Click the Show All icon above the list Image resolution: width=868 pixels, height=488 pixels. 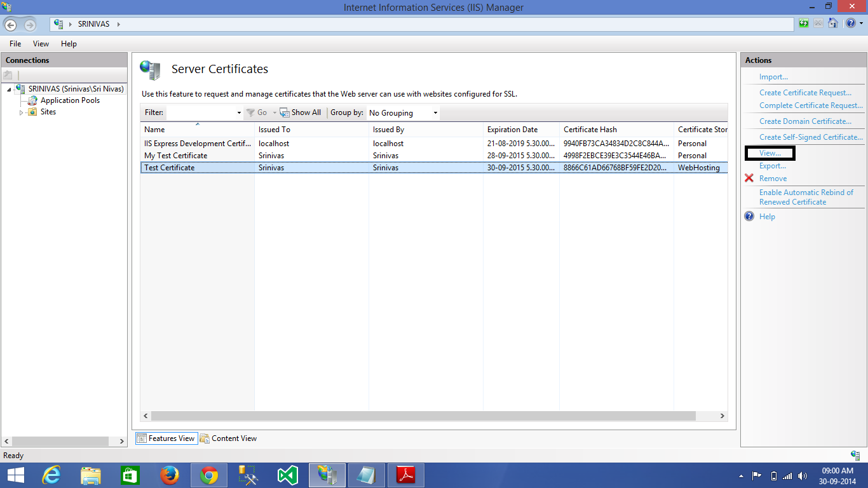click(x=284, y=112)
